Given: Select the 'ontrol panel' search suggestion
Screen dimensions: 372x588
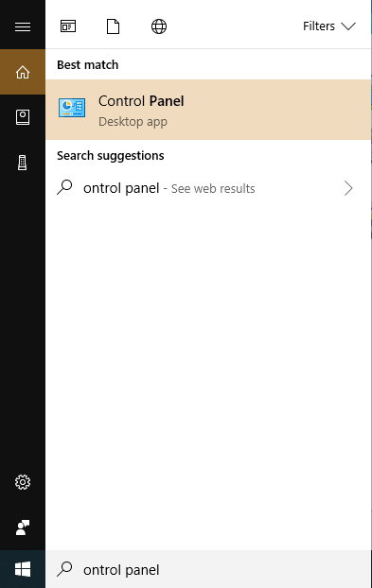Looking at the screenshot, I should pyautogui.click(x=208, y=188).
